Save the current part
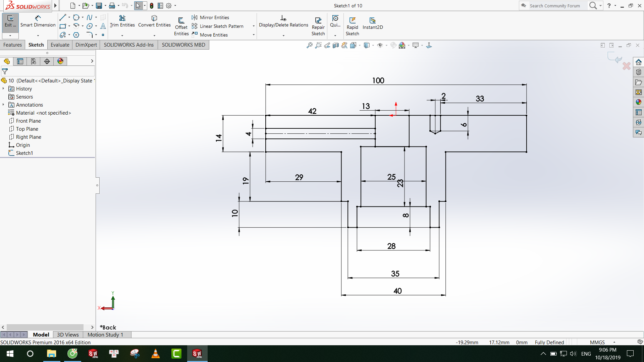Screen dimensions: 644x362 pos(99,6)
